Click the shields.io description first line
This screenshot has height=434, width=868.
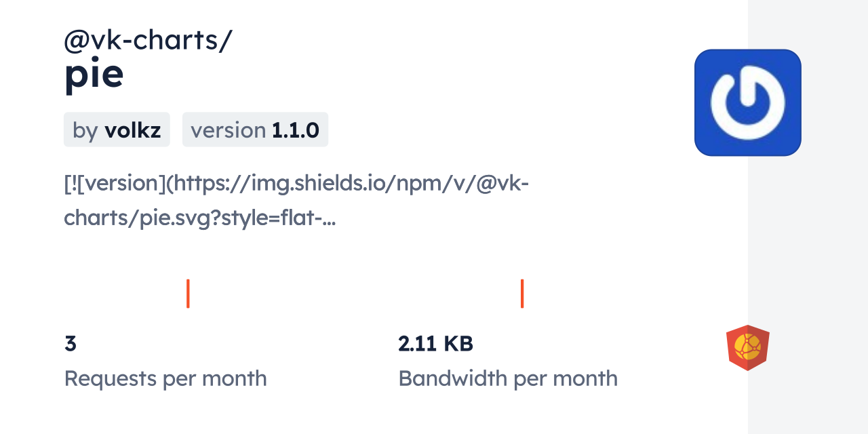(x=296, y=183)
